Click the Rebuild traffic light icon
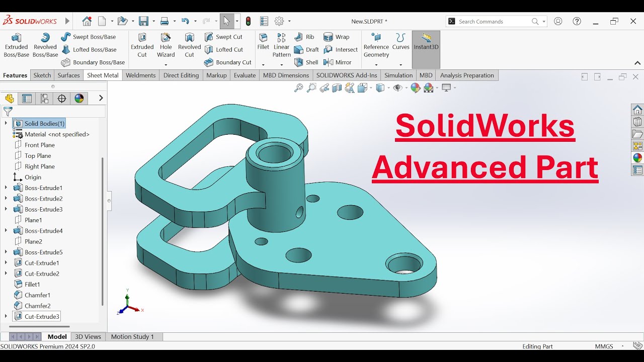 tap(249, 21)
